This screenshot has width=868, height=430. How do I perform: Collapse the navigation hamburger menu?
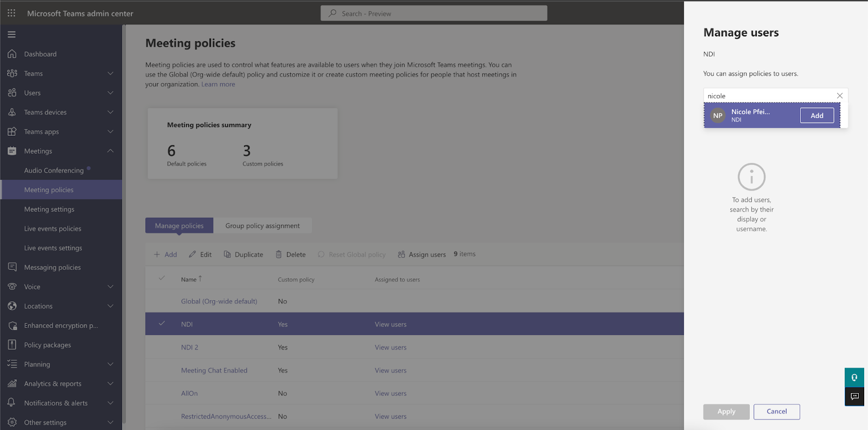coord(11,34)
